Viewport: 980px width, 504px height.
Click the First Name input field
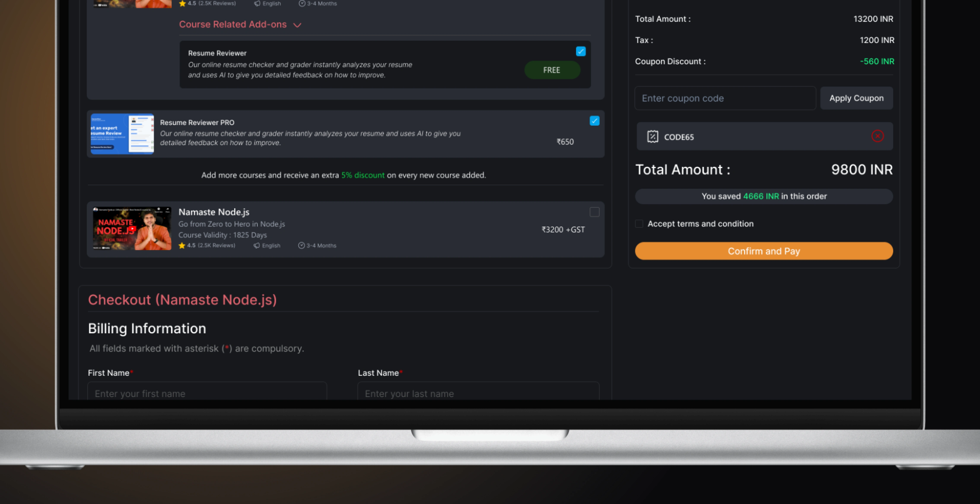207,391
